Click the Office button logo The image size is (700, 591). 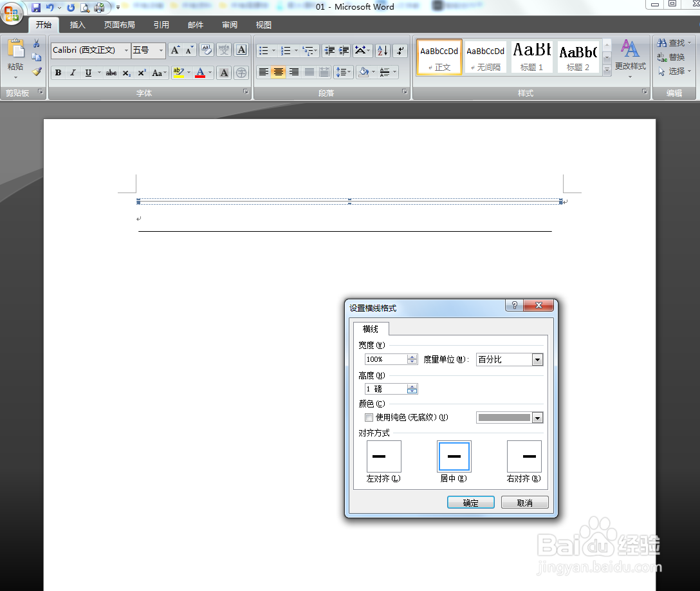[x=12, y=14]
